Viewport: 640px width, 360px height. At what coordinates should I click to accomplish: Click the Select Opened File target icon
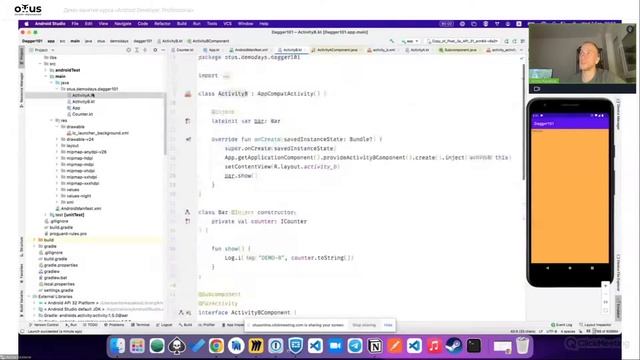tap(129, 50)
